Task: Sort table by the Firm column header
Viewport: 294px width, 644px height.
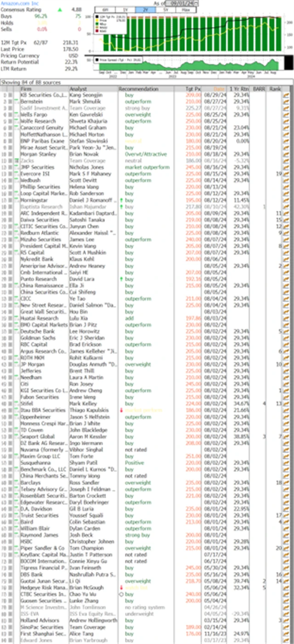Action: 43,89
